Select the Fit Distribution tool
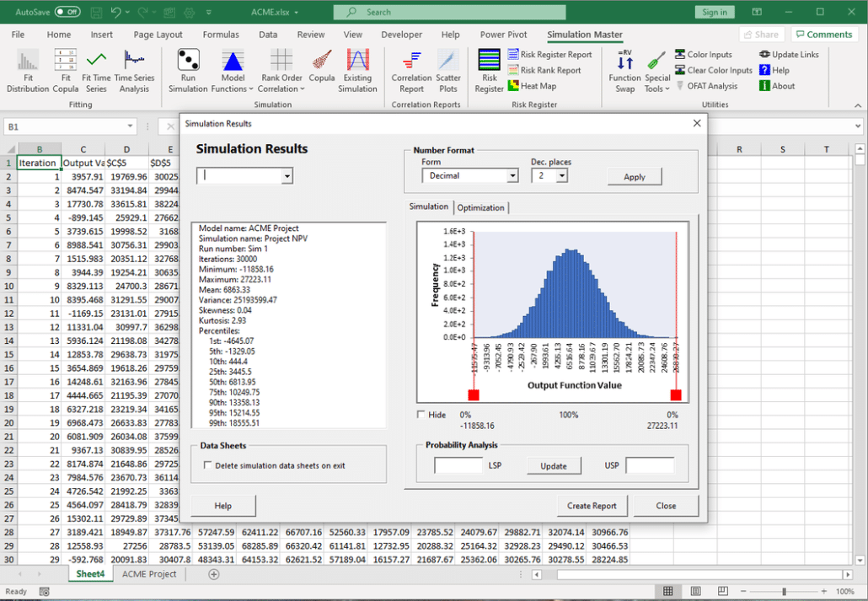 pos(28,70)
